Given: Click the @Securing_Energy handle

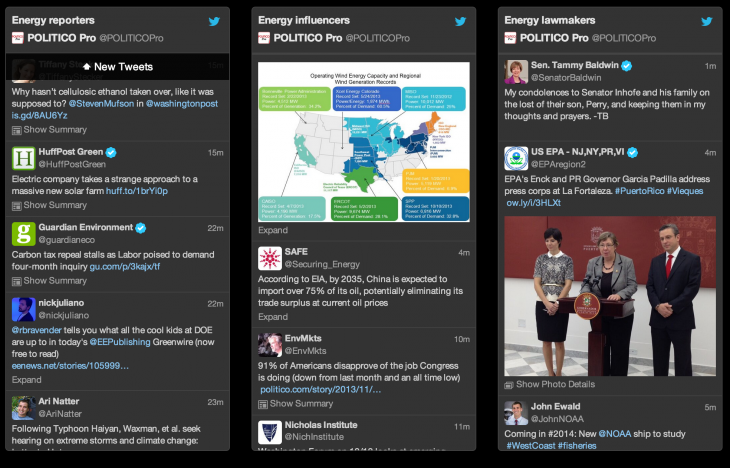Looking at the screenshot, I should point(322,265).
